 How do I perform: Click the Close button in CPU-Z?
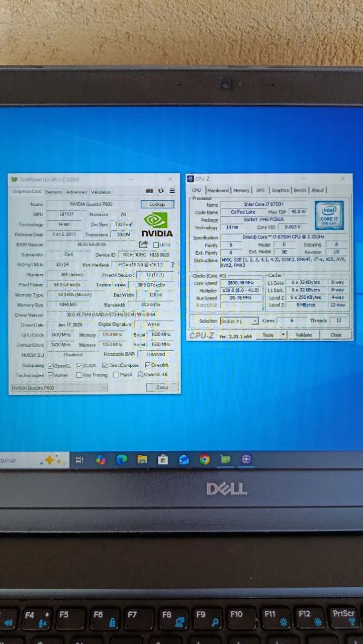[x=336, y=335]
